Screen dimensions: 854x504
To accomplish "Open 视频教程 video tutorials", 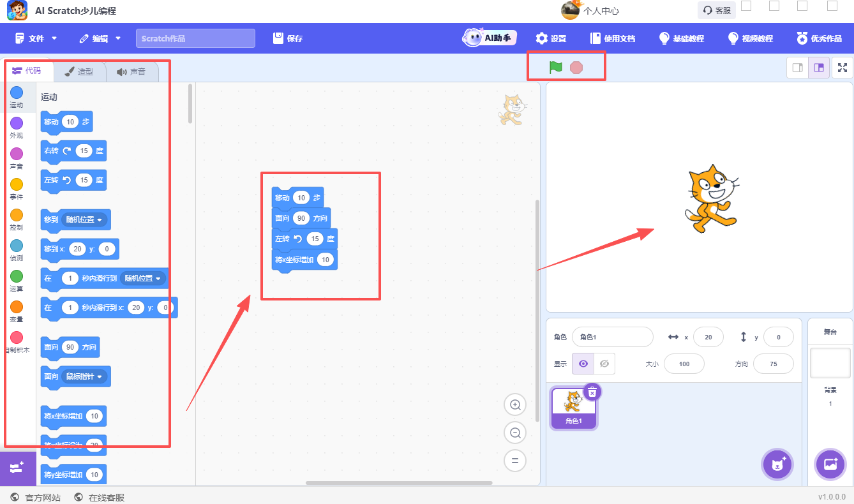I will pos(751,38).
